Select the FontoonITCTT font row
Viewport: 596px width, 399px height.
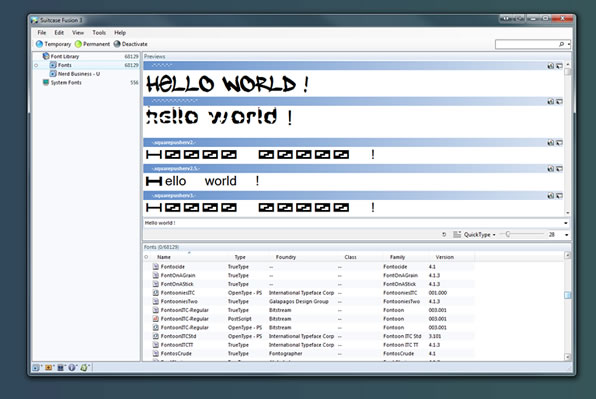click(309, 345)
